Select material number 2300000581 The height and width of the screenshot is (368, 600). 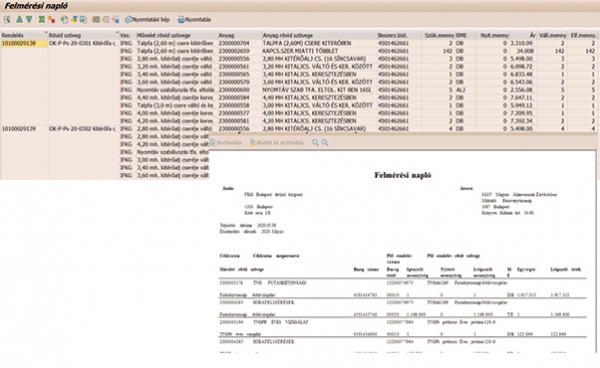240,121
